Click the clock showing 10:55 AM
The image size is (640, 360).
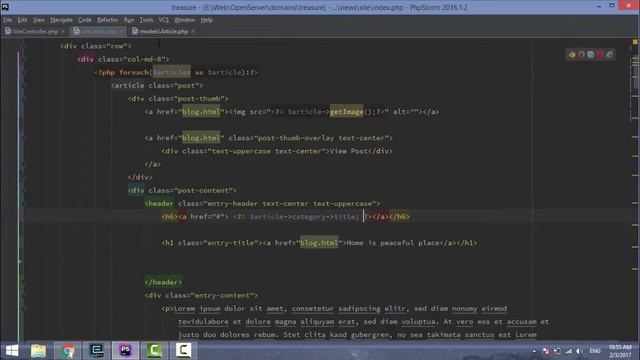coord(620,351)
